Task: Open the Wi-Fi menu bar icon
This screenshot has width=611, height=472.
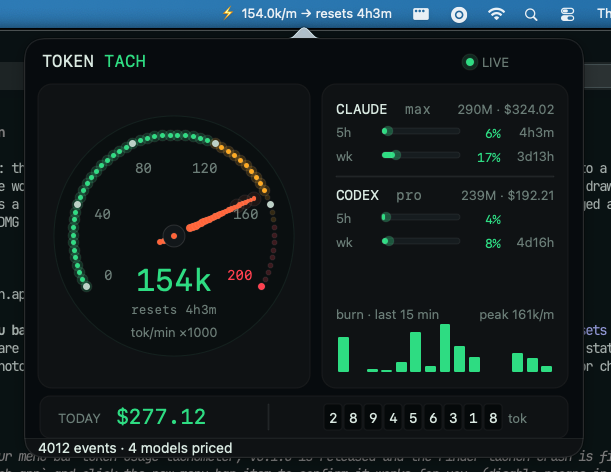Action: click(496, 14)
